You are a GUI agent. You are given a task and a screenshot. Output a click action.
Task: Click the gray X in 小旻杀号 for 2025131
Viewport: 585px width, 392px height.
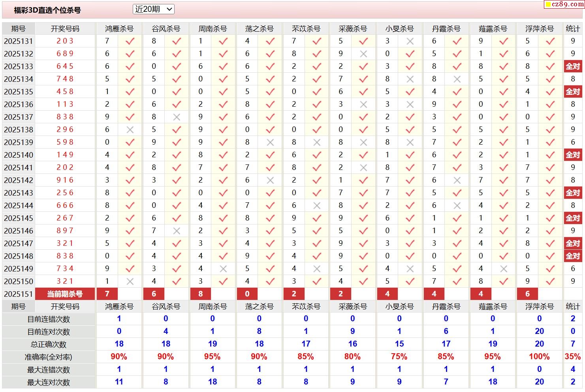tap(410, 41)
